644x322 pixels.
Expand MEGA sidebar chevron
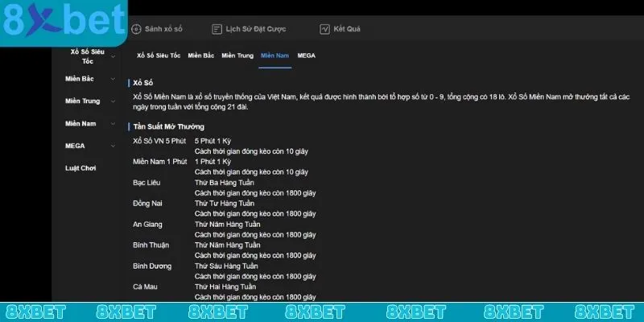(114, 147)
